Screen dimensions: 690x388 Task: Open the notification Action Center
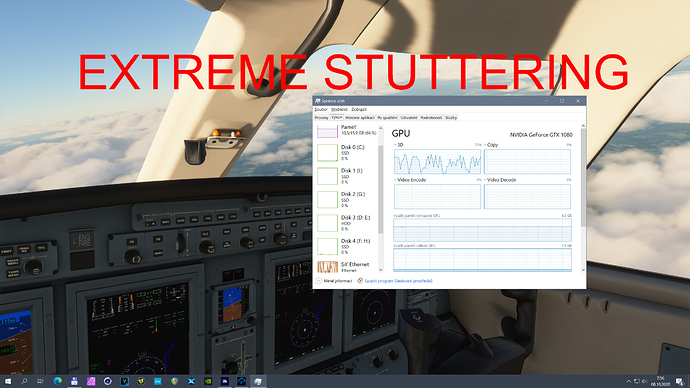[680, 381]
